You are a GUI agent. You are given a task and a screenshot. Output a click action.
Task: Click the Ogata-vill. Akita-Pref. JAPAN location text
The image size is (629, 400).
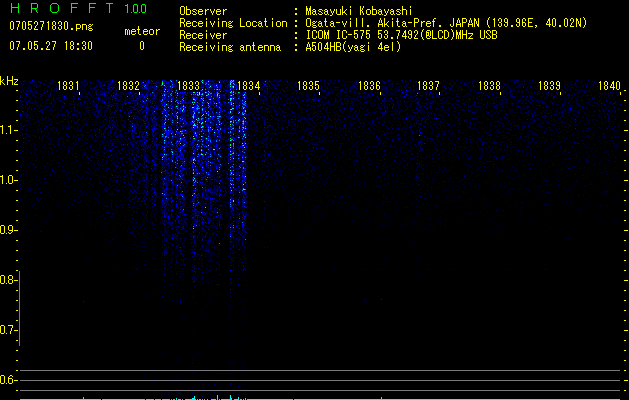[x=446, y=23]
